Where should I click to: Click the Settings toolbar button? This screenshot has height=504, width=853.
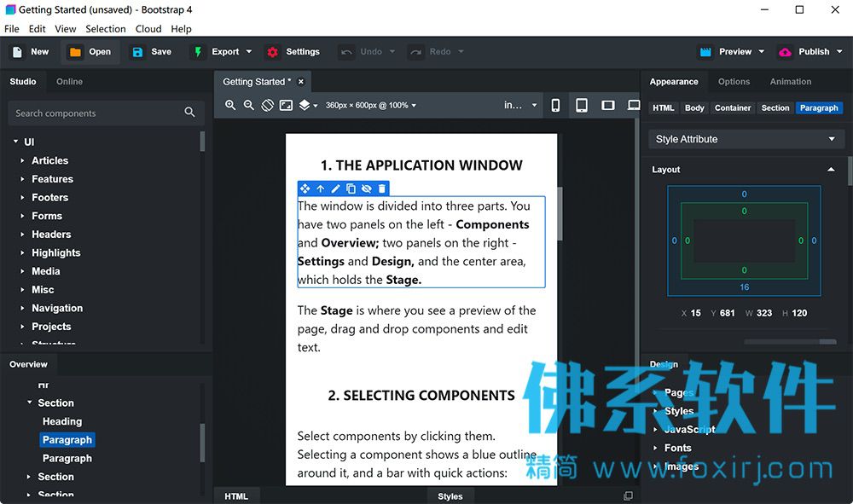[x=293, y=52]
